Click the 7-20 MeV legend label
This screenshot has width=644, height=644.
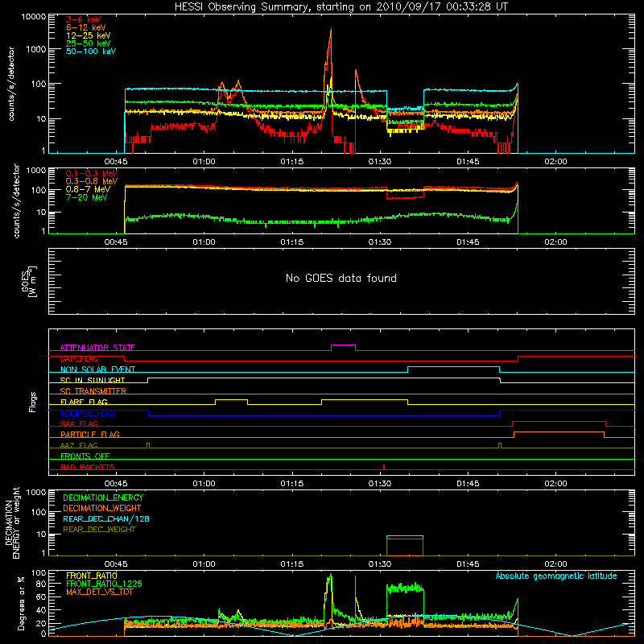87,197
